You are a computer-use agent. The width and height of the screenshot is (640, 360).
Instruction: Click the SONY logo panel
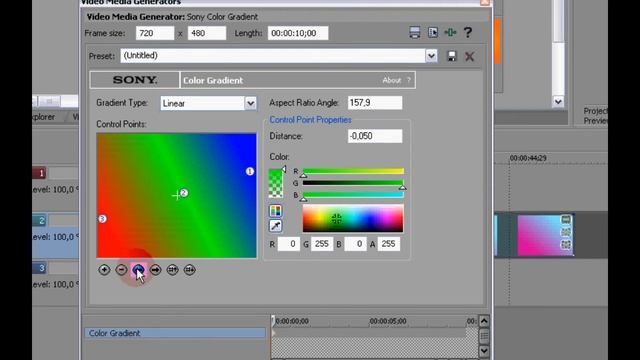[135, 80]
